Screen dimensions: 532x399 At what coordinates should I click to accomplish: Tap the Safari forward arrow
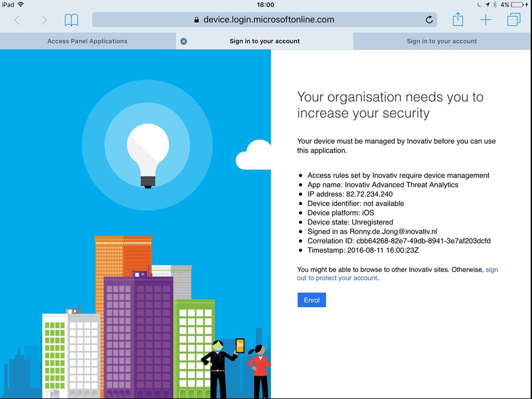44,20
